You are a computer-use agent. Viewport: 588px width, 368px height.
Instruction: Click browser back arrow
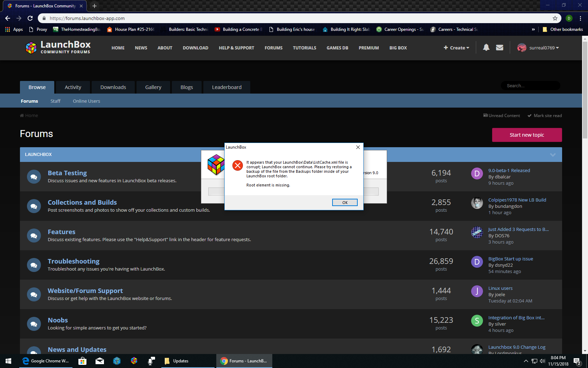click(8, 18)
